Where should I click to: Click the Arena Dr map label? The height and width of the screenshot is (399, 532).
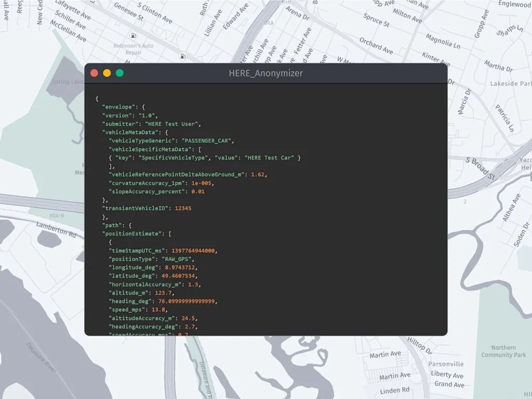click(x=297, y=14)
